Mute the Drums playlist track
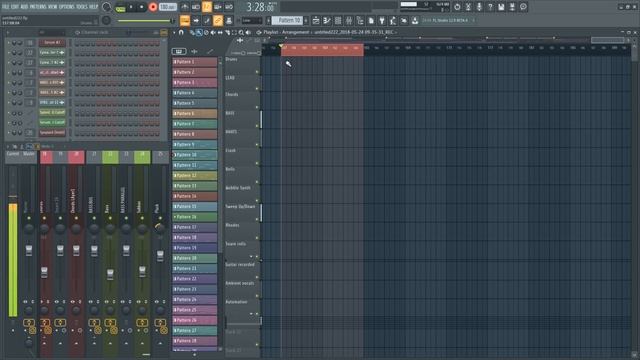The width and height of the screenshot is (640, 360). click(x=257, y=72)
